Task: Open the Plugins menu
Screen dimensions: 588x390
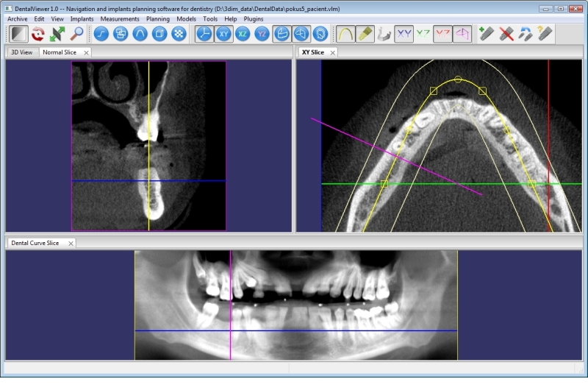Action: [254, 19]
